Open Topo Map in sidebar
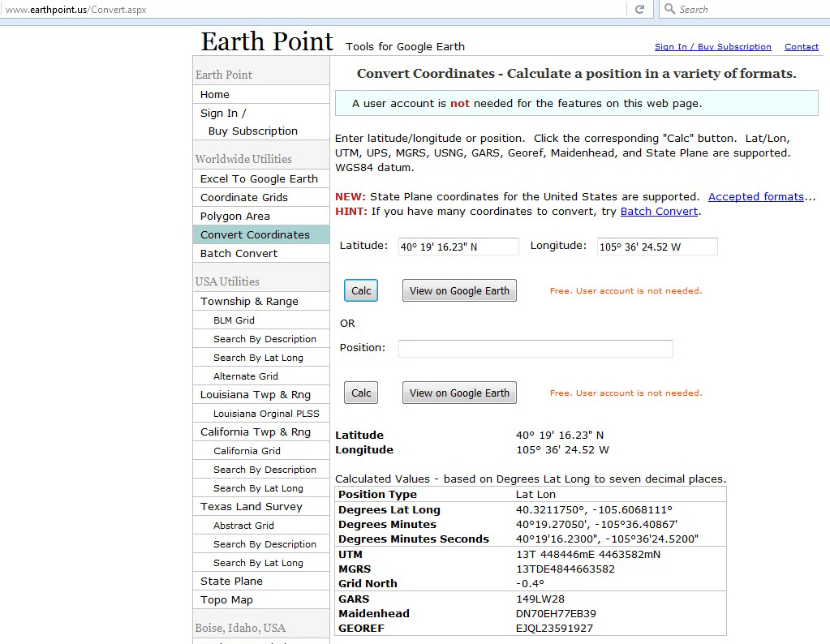 point(261,599)
